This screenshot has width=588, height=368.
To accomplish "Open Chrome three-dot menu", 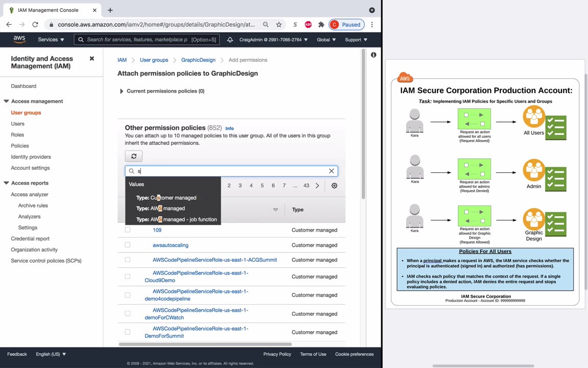I will tap(372, 25).
